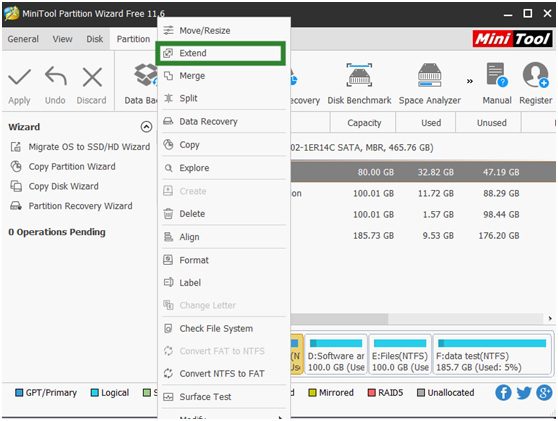Click the Logical legend color box
558x421 pixels.
[95, 393]
